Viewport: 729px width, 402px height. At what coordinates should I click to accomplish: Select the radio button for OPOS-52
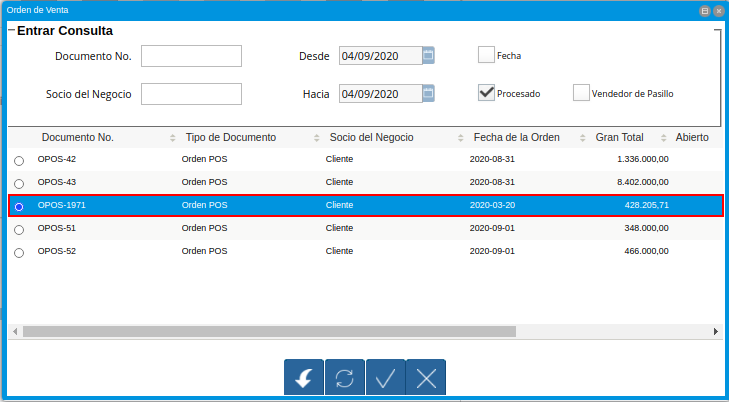pos(19,253)
